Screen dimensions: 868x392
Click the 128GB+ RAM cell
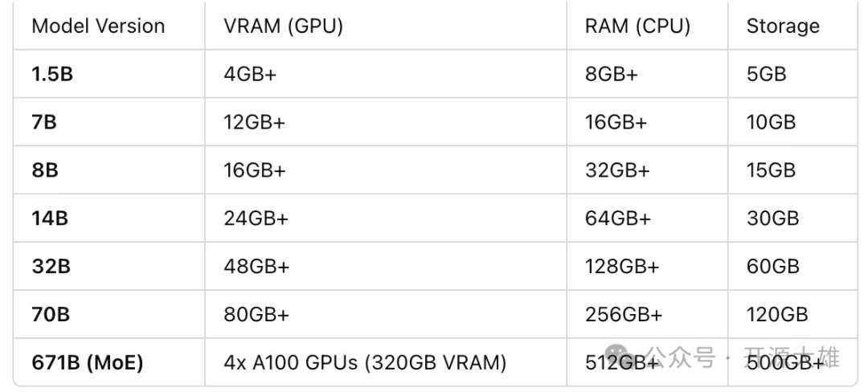click(x=622, y=266)
